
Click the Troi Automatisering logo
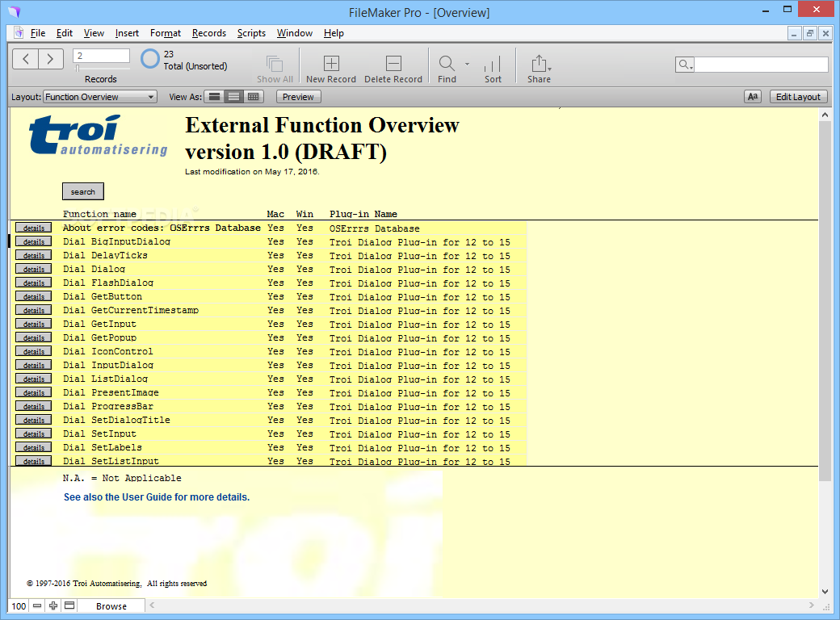coord(98,136)
